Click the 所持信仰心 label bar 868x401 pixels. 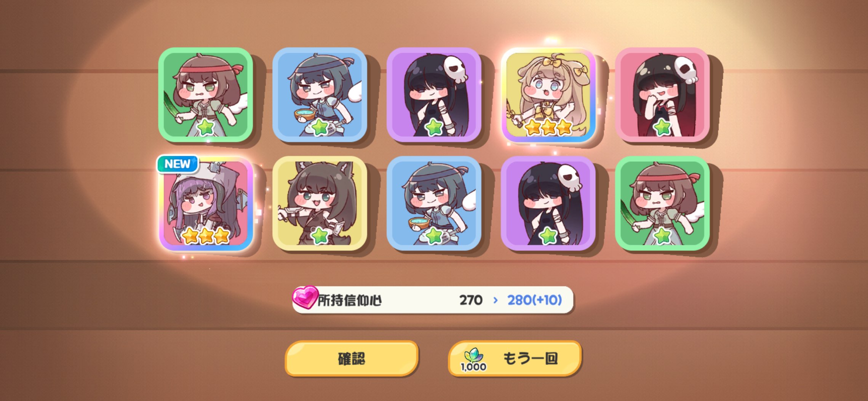[x=433, y=300]
